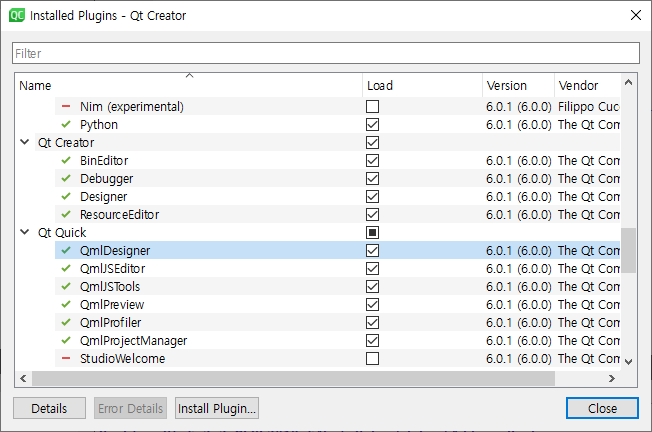652x432 pixels.
Task: Click the version cell in the QmlPreview row
Action: (x=519, y=304)
